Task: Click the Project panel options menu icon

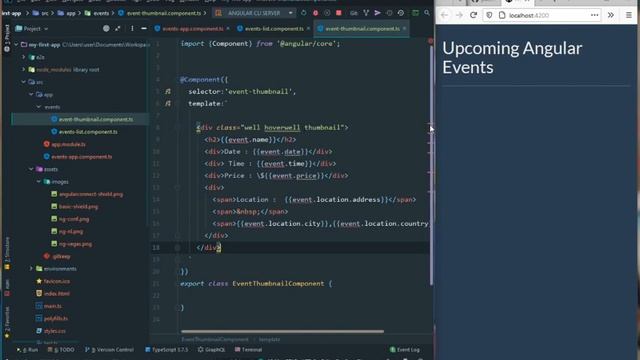Action: click(x=132, y=29)
